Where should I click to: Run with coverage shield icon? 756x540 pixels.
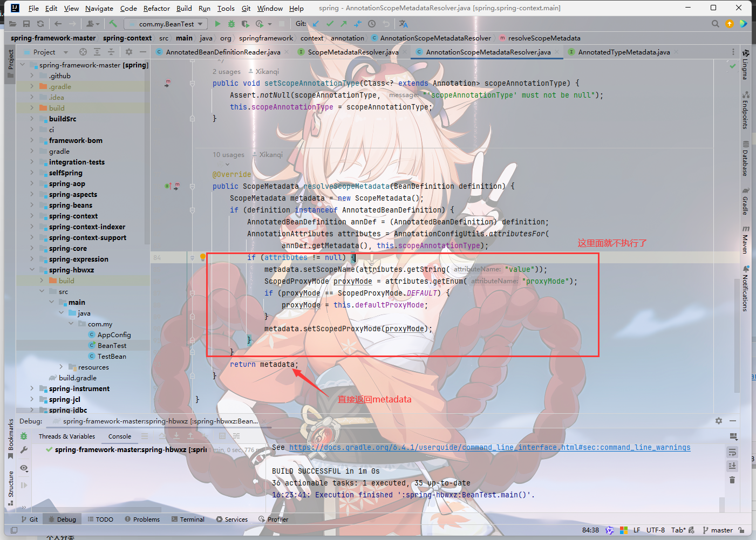[x=245, y=24]
